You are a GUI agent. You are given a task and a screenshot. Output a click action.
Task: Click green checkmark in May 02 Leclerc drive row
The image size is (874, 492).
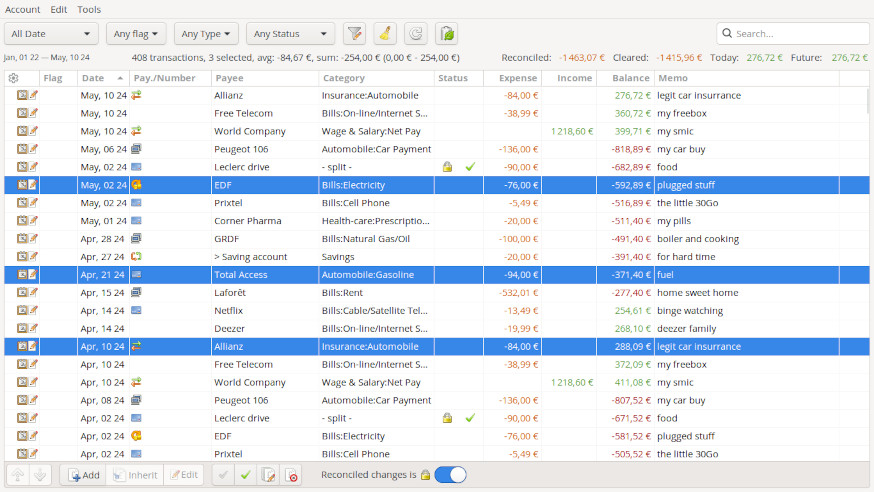click(x=470, y=167)
